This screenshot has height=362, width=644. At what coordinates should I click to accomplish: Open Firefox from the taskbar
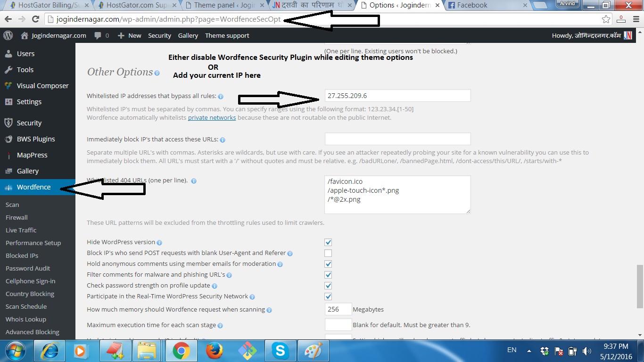(214, 351)
